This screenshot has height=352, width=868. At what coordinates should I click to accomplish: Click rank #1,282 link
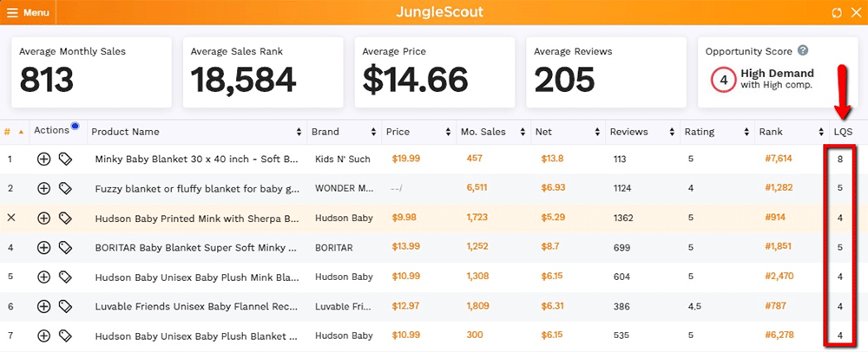coord(779,188)
